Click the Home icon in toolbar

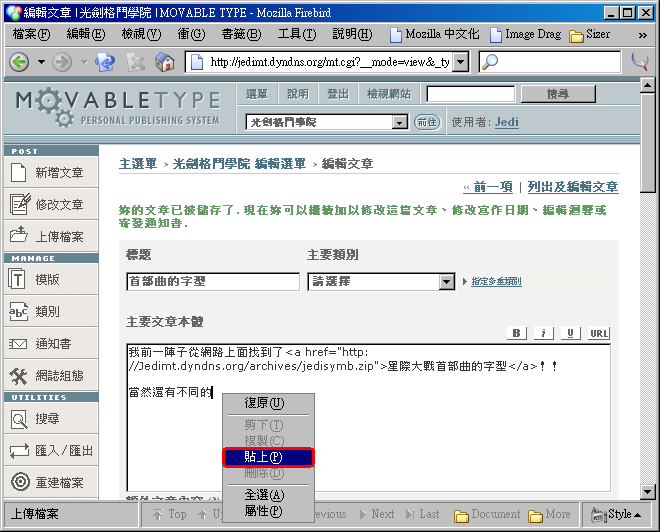coord(165,62)
